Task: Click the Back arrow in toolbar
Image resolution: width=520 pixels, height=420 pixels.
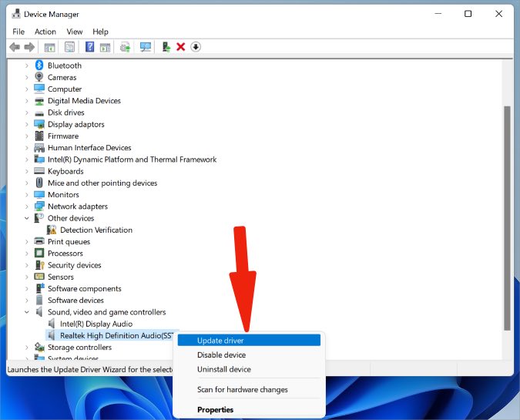Action: 14,47
